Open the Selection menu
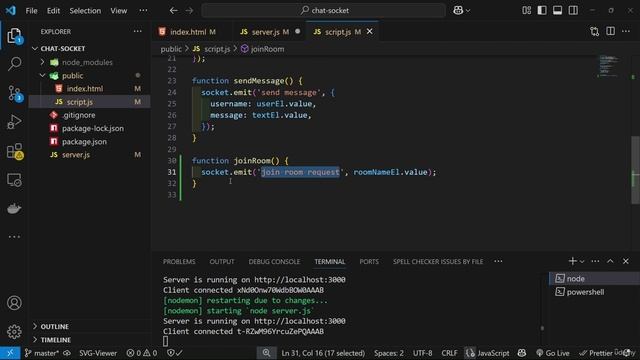 coord(85,11)
